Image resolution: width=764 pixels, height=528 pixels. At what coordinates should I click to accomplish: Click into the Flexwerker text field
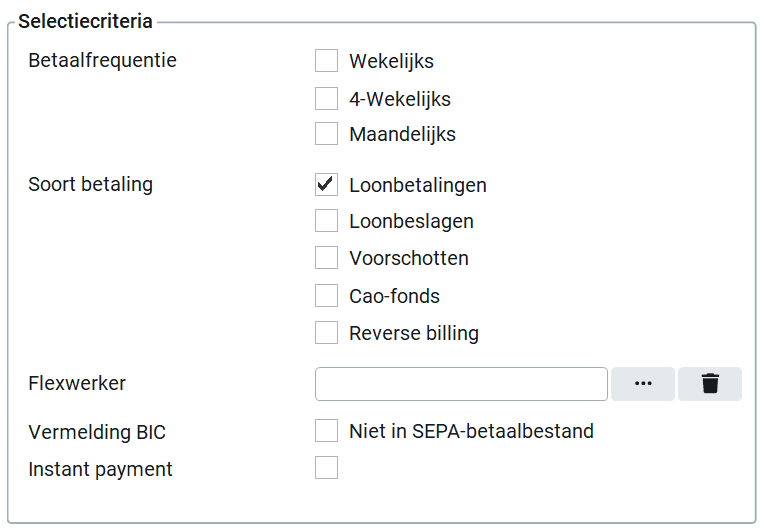[x=461, y=384]
